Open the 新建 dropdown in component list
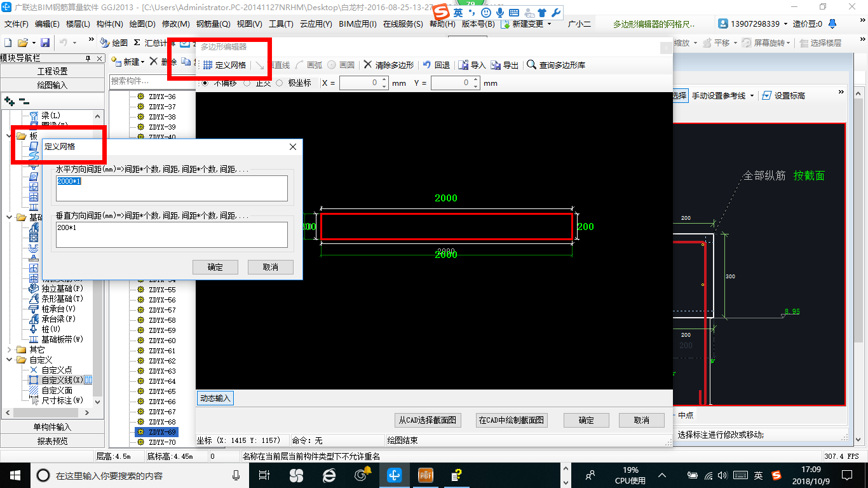Viewport: 868px width, 488px height. (x=128, y=62)
